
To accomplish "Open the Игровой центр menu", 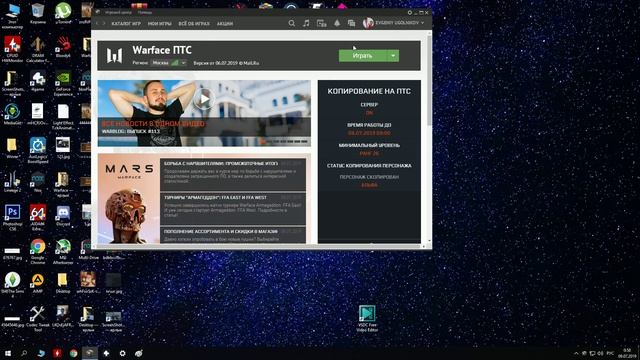I will 118,13.
